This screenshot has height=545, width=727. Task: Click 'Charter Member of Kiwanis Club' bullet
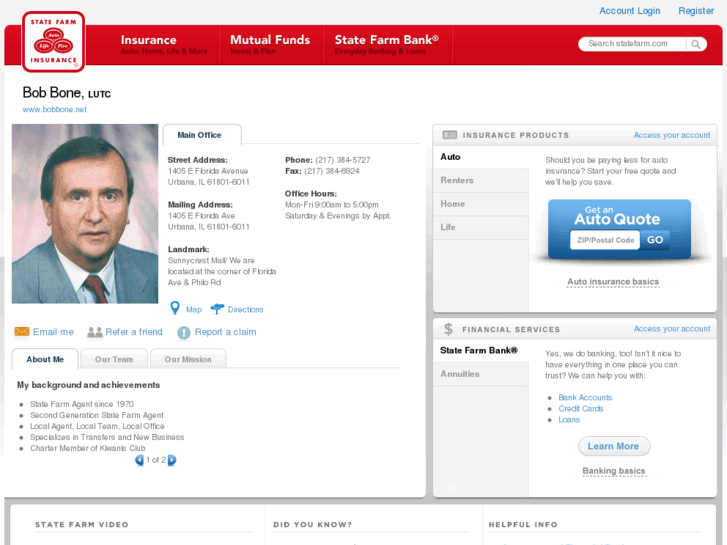(x=88, y=448)
